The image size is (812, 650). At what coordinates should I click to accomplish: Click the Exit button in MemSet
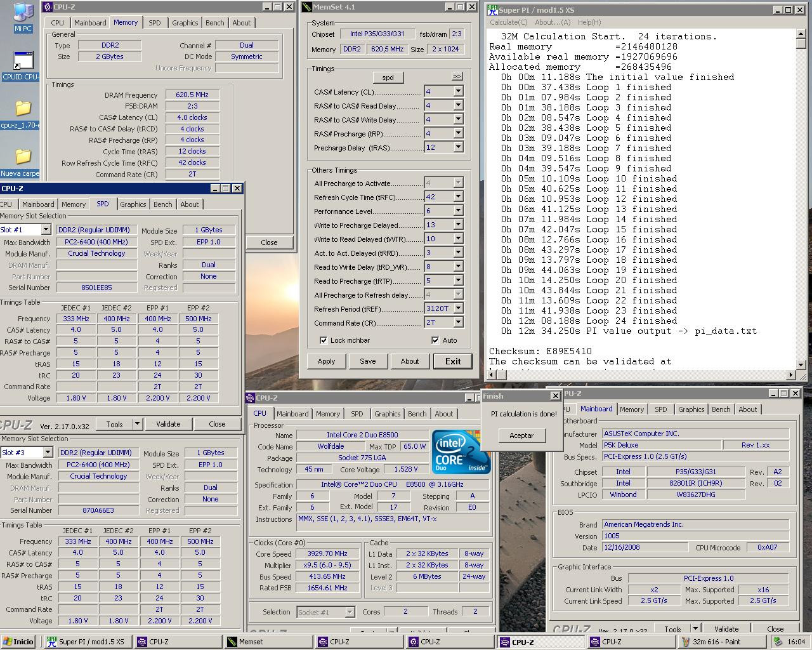(x=453, y=361)
